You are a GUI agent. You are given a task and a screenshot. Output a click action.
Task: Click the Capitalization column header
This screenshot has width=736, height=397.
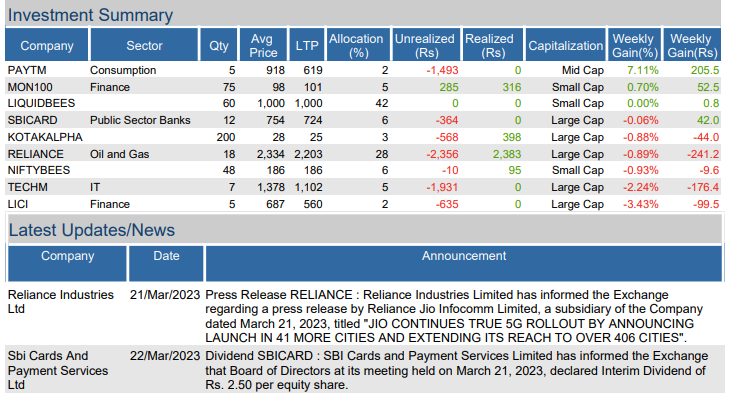click(x=565, y=45)
